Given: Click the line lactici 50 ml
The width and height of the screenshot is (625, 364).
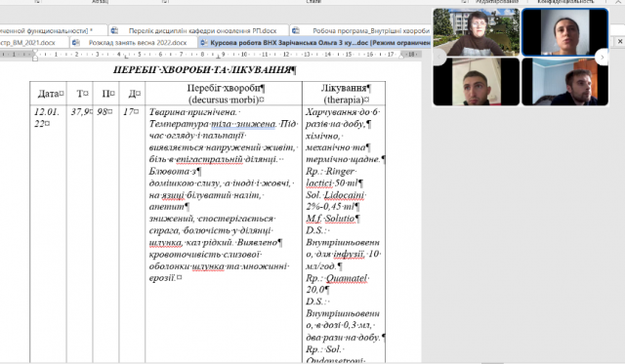Looking at the screenshot, I should tap(333, 183).
